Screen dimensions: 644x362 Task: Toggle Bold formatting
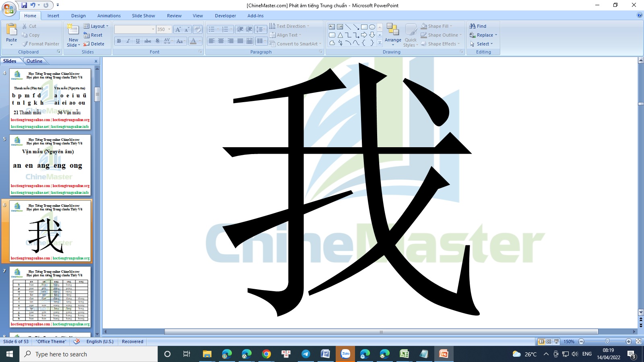pos(119,41)
